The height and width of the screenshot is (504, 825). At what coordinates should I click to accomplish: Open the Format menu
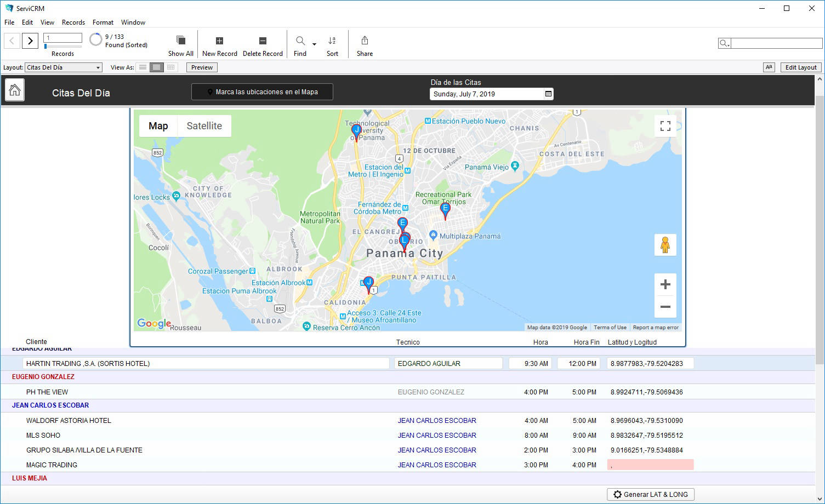coord(103,22)
